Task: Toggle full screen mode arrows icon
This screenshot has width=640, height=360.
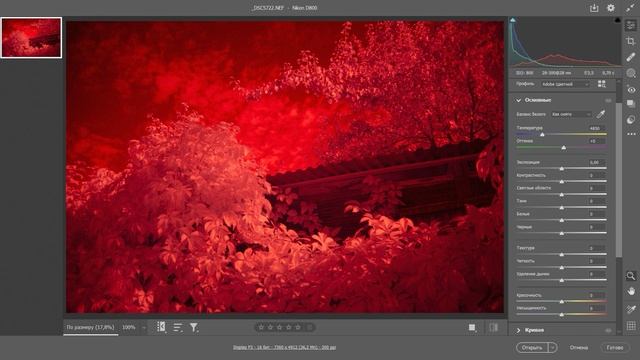Action: pyautogui.click(x=630, y=8)
